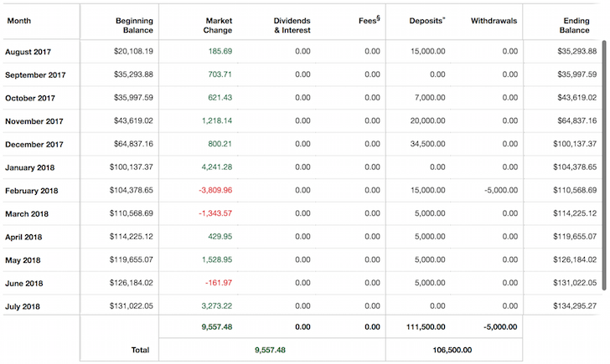The width and height of the screenshot is (610, 364).
Task: Click the 111,500.00 total deposits cell
Action: coord(426,327)
